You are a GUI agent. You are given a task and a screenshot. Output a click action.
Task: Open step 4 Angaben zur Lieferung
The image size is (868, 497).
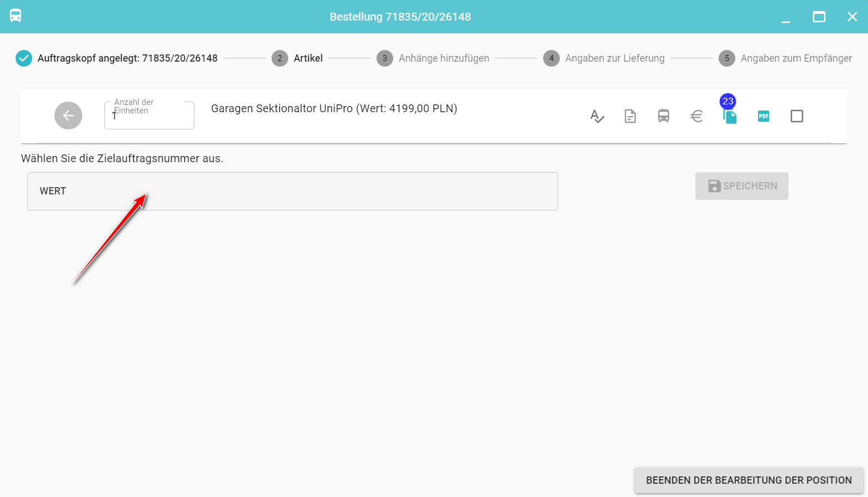(x=604, y=58)
